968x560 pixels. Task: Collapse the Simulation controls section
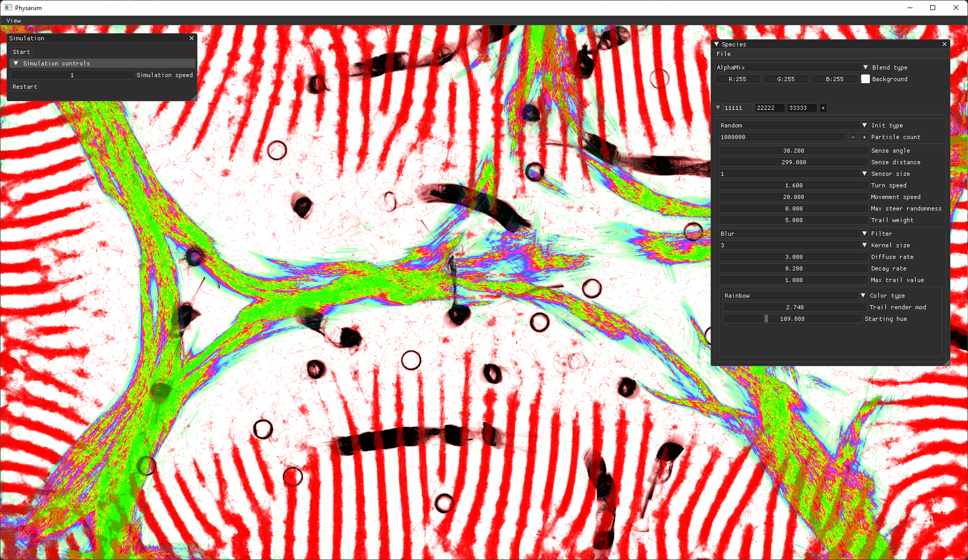pos(16,63)
